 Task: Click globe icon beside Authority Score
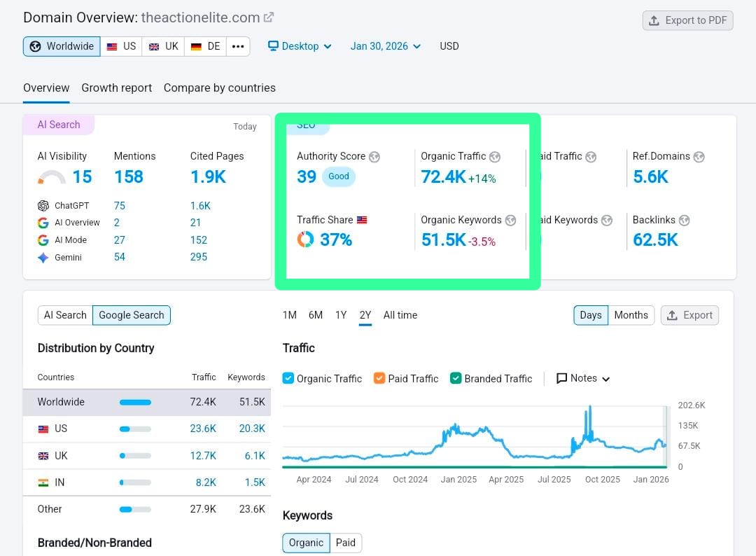(x=374, y=157)
